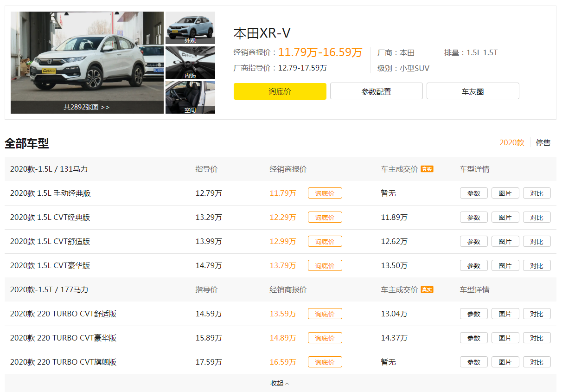
Task: Open 2020款 1.5L 手动经典版 model
Action: click(x=51, y=193)
